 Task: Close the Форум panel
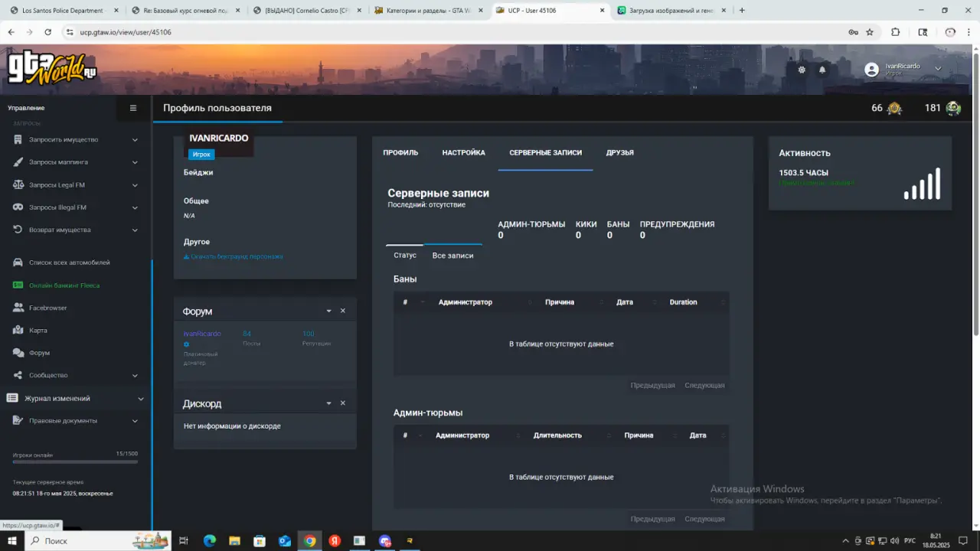point(343,311)
